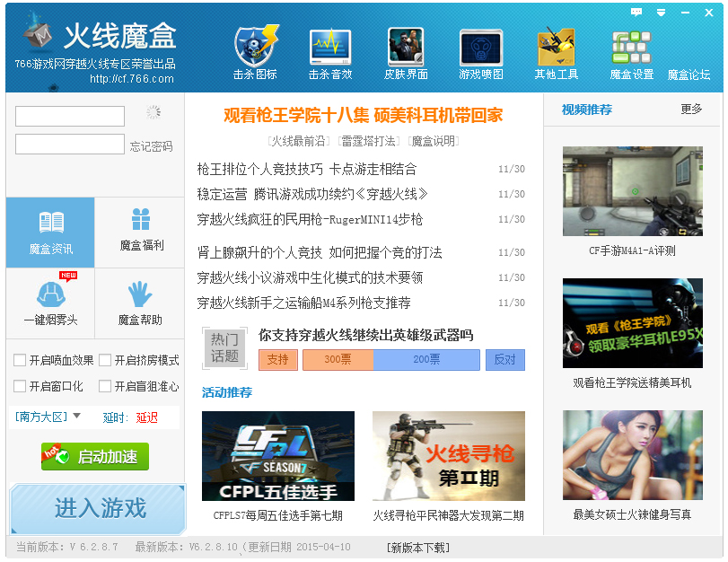Click the 热门话题 hot topic badge

coord(224,347)
